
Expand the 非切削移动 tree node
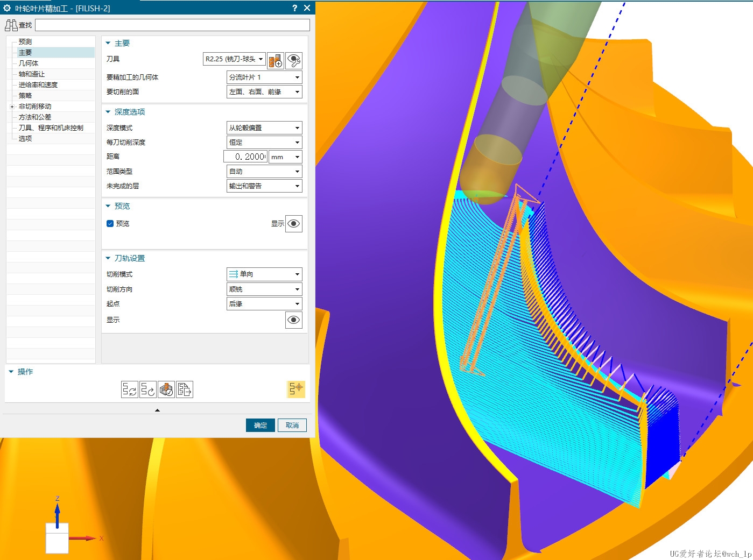tap(12, 107)
